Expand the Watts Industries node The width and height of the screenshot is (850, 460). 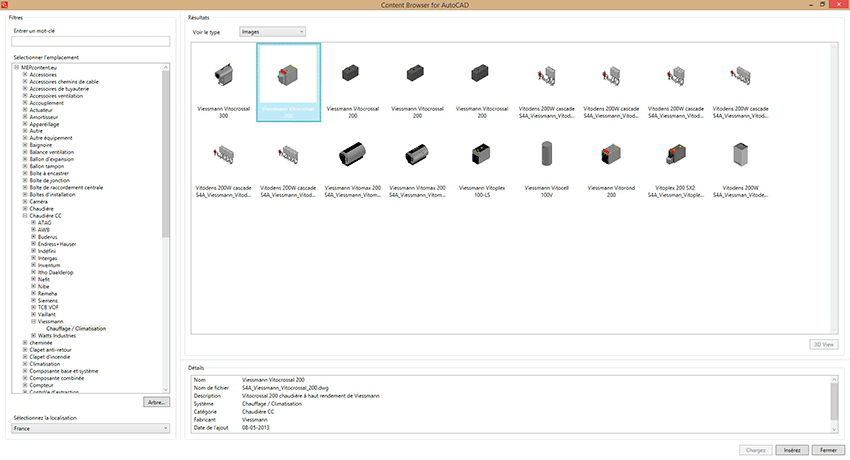pyautogui.click(x=34, y=335)
